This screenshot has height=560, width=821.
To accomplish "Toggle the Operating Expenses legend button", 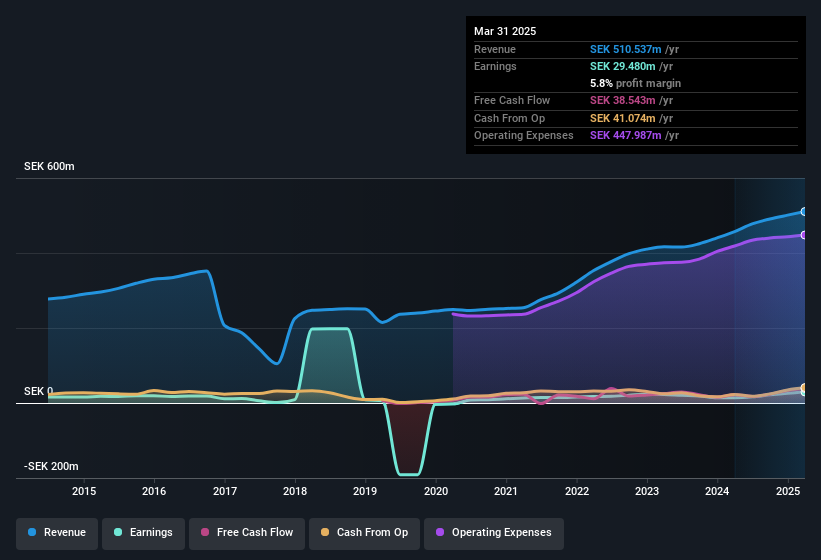I will (x=494, y=533).
